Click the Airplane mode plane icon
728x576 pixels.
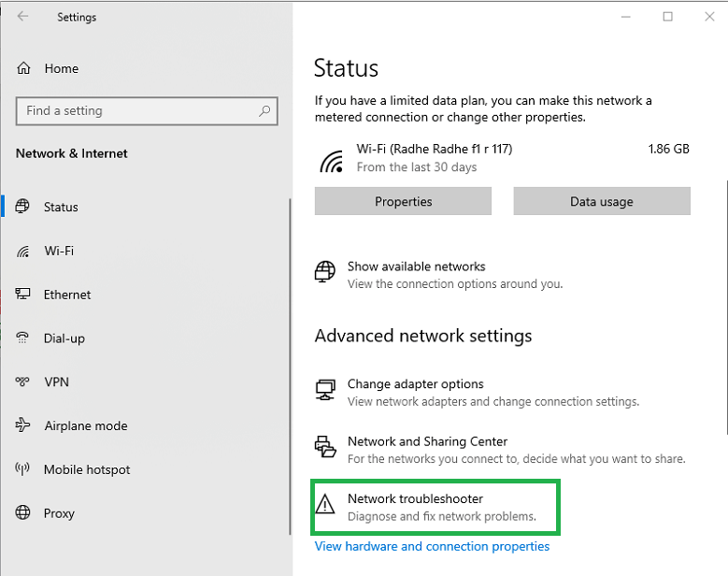(22, 425)
